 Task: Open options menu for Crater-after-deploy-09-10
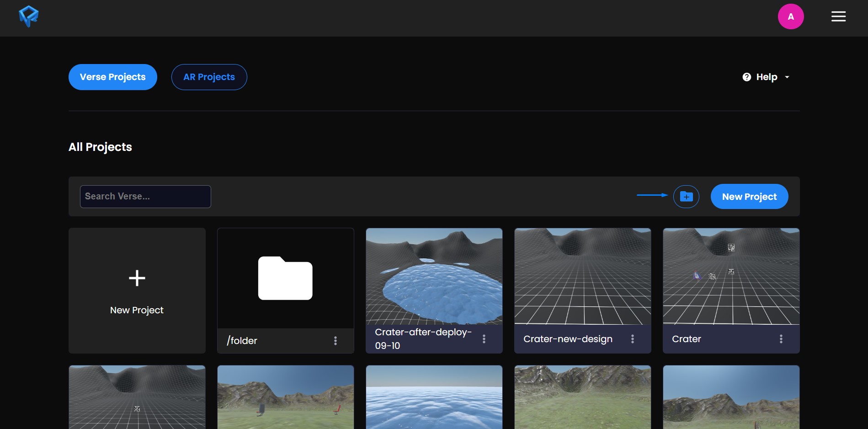pyautogui.click(x=484, y=339)
